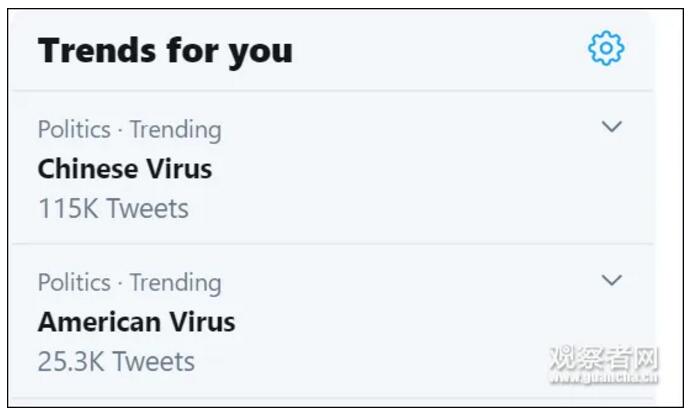Expand chevron beside Chinese Virus trend
The width and height of the screenshot is (688, 414).
612,127
